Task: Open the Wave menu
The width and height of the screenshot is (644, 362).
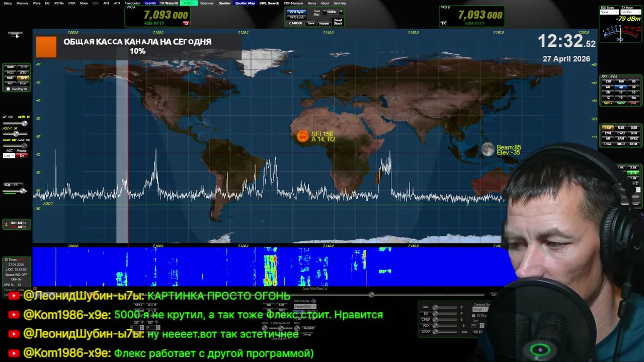Action: [36, 3]
